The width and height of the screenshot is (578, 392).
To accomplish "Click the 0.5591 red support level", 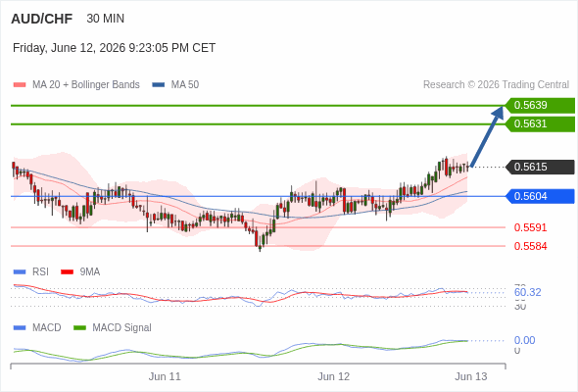I will [x=530, y=227].
